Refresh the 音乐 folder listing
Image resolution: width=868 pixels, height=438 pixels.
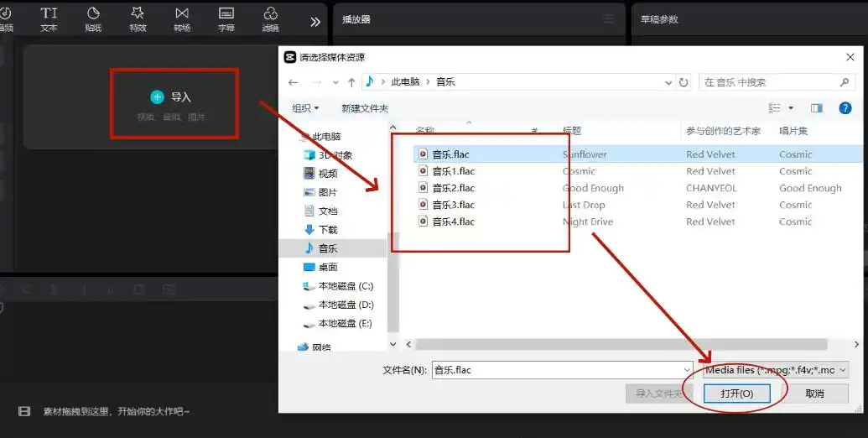pyautogui.click(x=683, y=82)
